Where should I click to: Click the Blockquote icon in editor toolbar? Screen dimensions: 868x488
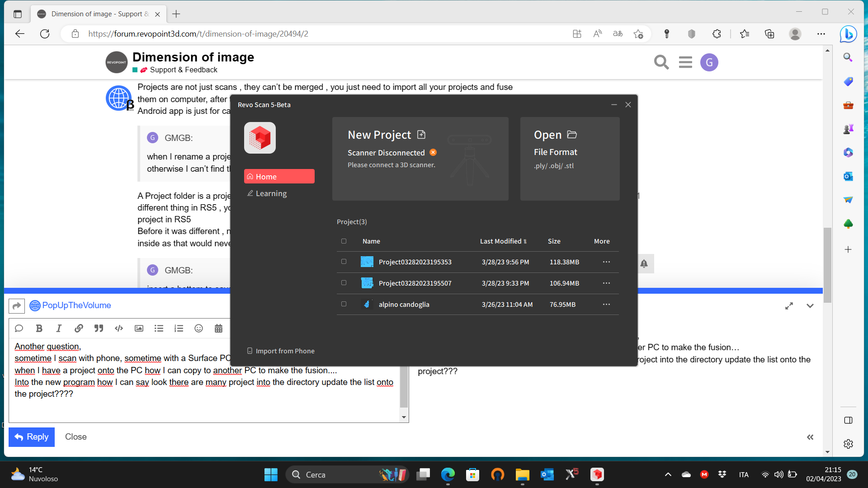point(99,328)
